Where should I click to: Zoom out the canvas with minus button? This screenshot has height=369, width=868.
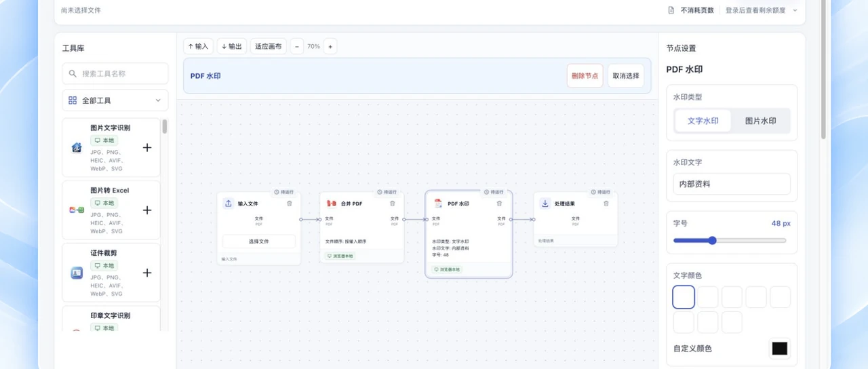pyautogui.click(x=298, y=46)
